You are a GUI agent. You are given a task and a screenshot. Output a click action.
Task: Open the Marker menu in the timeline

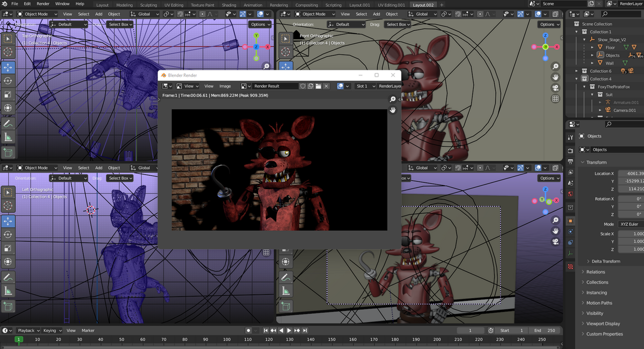(88, 330)
